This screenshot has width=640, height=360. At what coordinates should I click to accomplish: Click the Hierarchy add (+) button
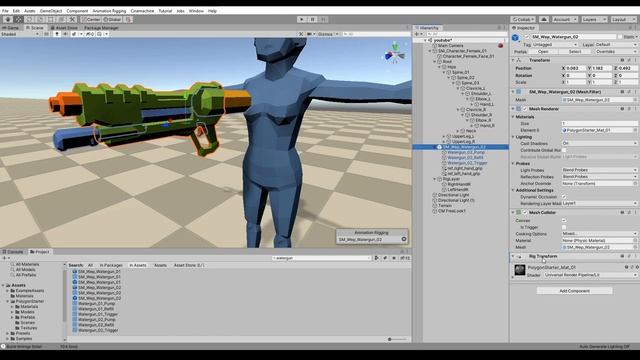point(418,34)
